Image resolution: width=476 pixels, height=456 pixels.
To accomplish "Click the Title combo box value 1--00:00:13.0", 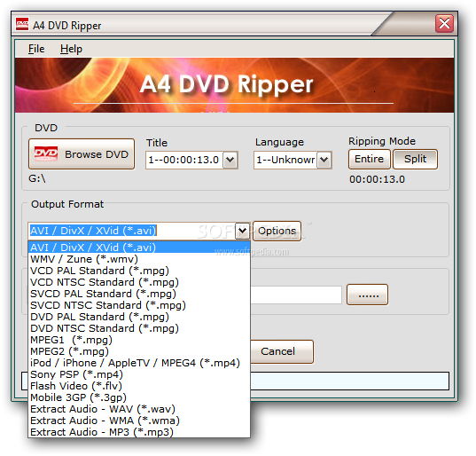I will (x=184, y=160).
